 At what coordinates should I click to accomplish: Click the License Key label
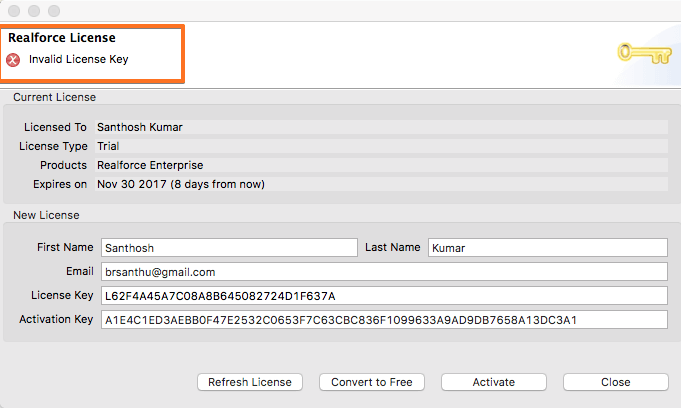point(62,295)
